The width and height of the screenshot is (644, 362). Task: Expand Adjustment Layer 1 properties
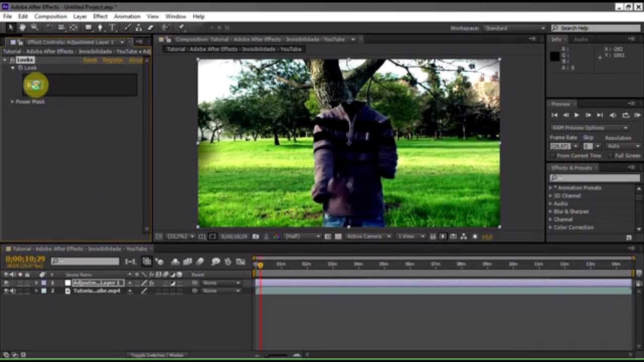pyautogui.click(x=36, y=283)
